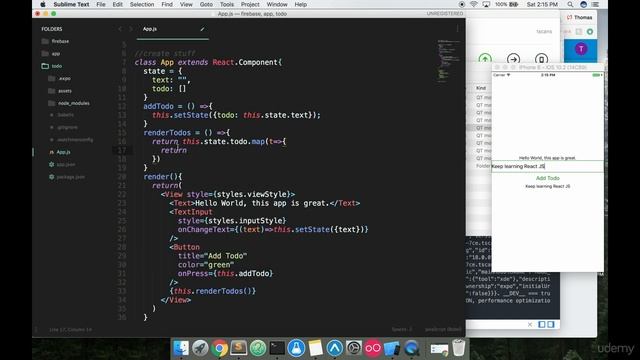This screenshot has width=640, height=360.
Task: Click the X icon at bottom of Expo window
Action: (x=530, y=324)
